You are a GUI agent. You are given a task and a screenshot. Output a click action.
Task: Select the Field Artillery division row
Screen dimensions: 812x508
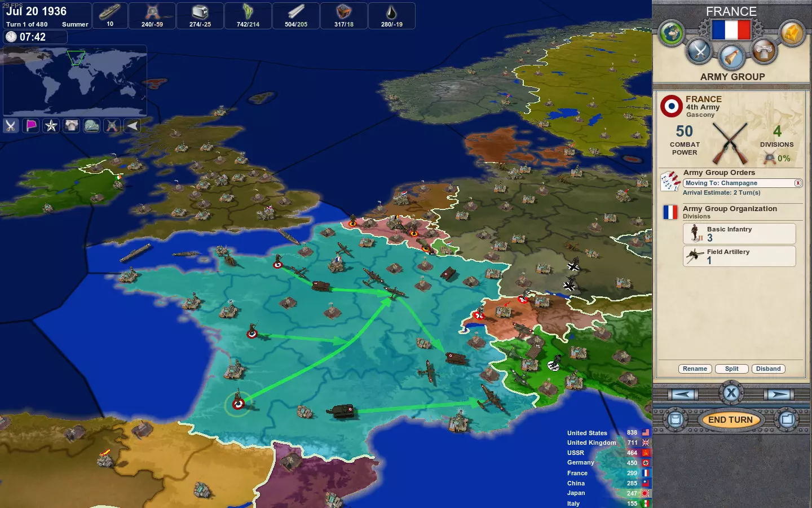pos(739,256)
